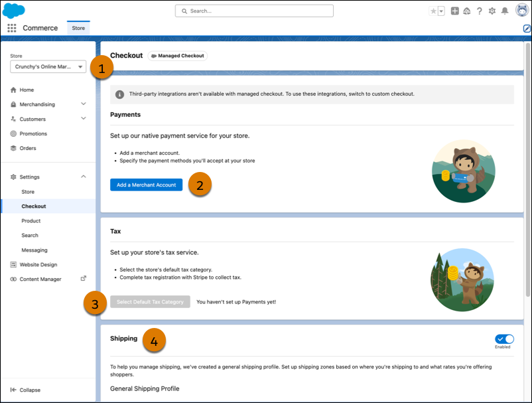Open the Trailhead guidance icon

click(x=467, y=11)
